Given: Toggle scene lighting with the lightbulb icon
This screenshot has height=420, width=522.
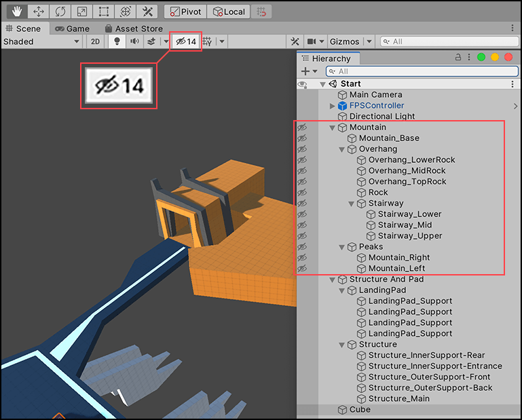Looking at the screenshot, I should [x=117, y=41].
